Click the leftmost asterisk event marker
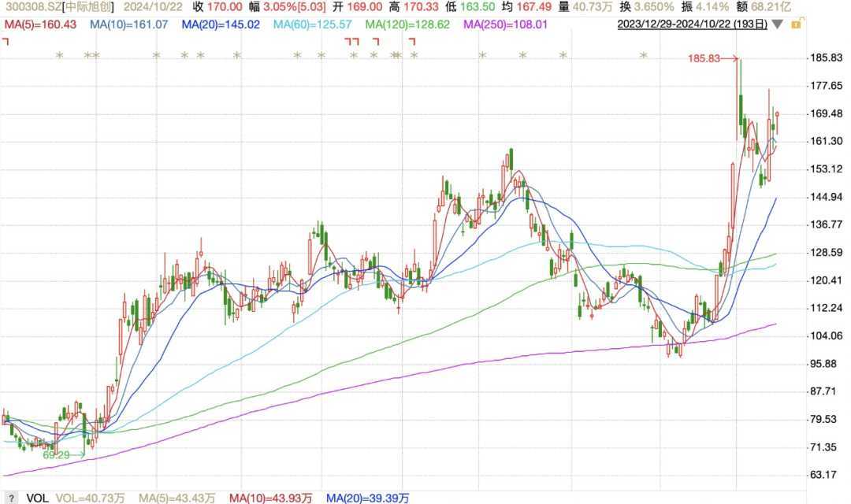 click(59, 56)
